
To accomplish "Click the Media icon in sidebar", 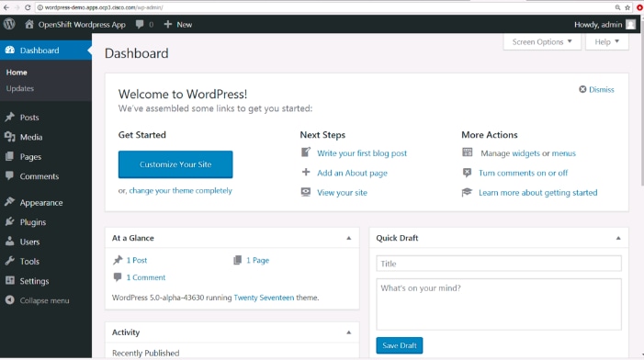I will [10, 137].
